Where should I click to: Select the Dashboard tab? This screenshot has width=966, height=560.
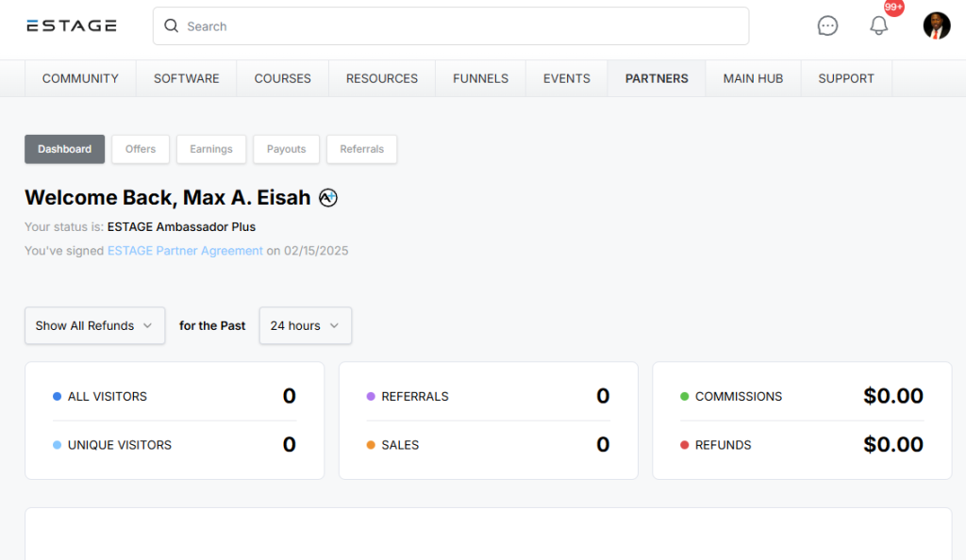tap(65, 149)
